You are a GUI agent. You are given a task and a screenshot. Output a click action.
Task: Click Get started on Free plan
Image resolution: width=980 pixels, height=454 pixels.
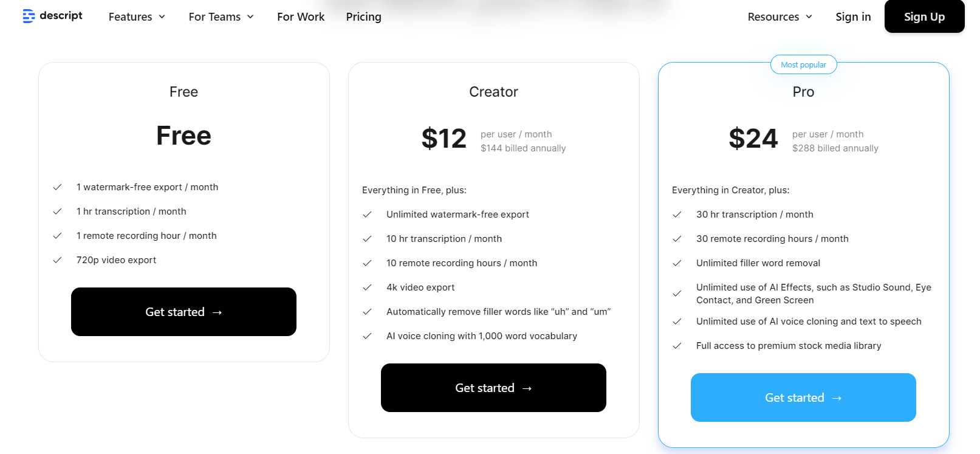[x=183, y=312]
